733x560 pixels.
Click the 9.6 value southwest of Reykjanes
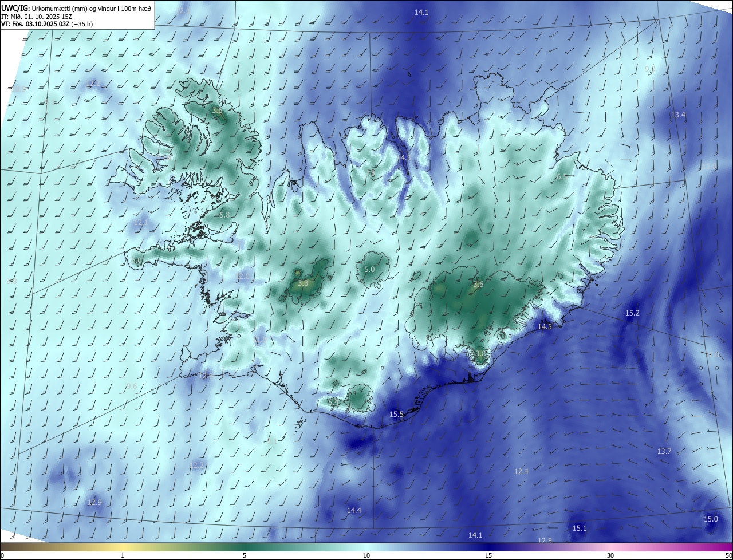point(132,387)
